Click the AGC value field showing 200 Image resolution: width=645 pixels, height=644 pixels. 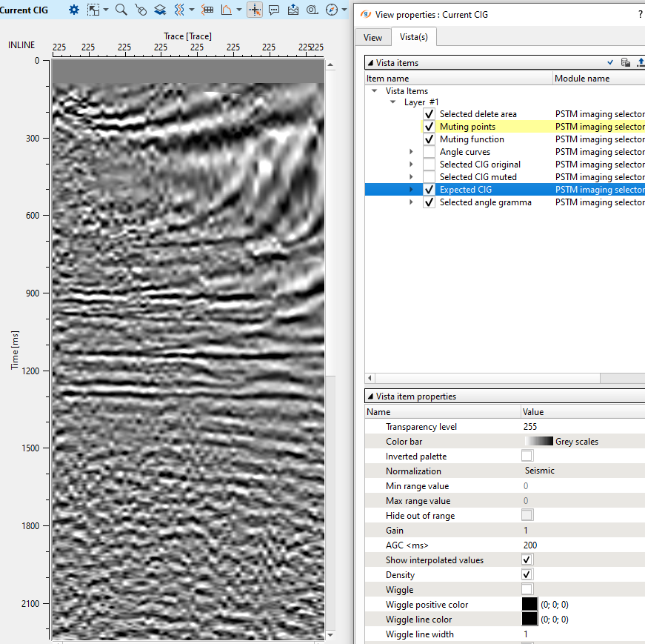530,545
